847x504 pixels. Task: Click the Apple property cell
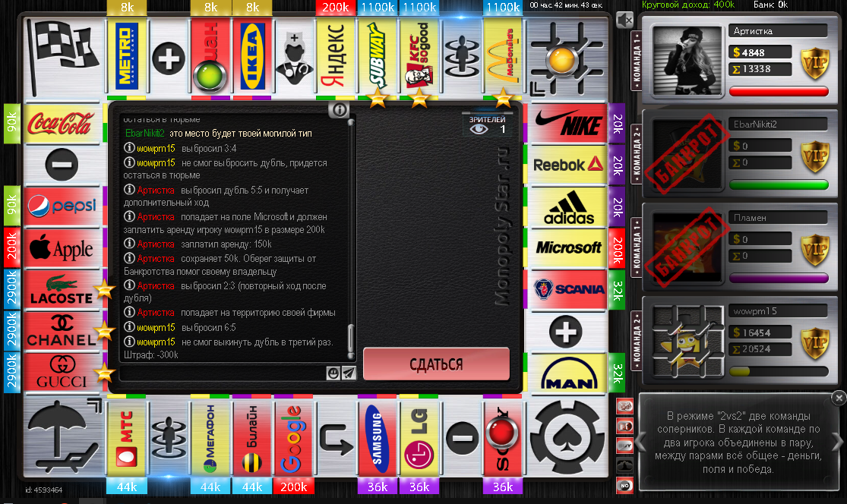pos(62,247)
